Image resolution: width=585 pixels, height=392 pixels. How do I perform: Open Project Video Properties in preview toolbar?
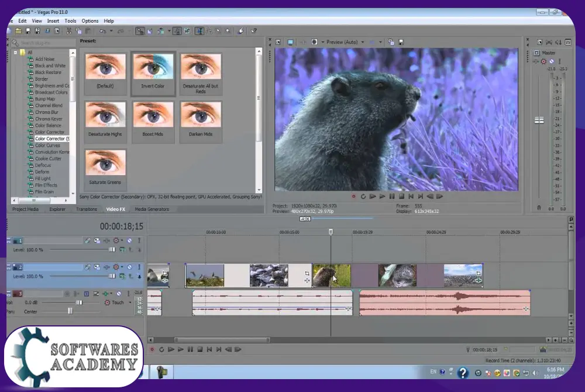coord(278,42)
